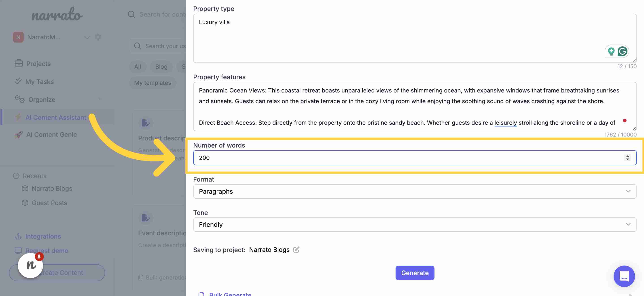Expand the NarratoM workspace chevron

pyautogui.click(x=87, y=37)
